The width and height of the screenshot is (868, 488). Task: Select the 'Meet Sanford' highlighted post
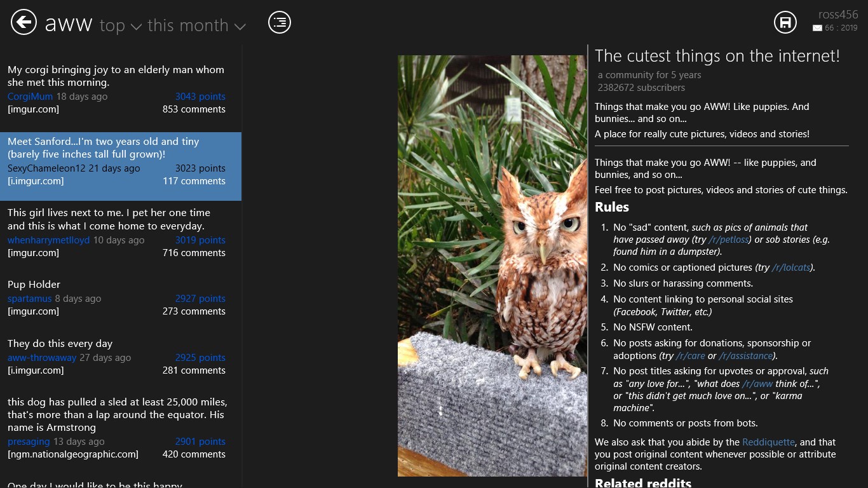[121, 166]
